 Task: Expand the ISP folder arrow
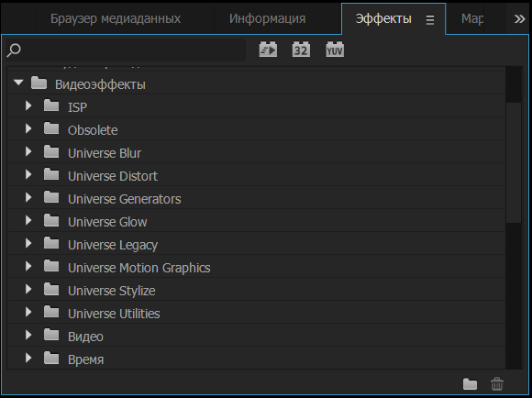pos(28,105)
